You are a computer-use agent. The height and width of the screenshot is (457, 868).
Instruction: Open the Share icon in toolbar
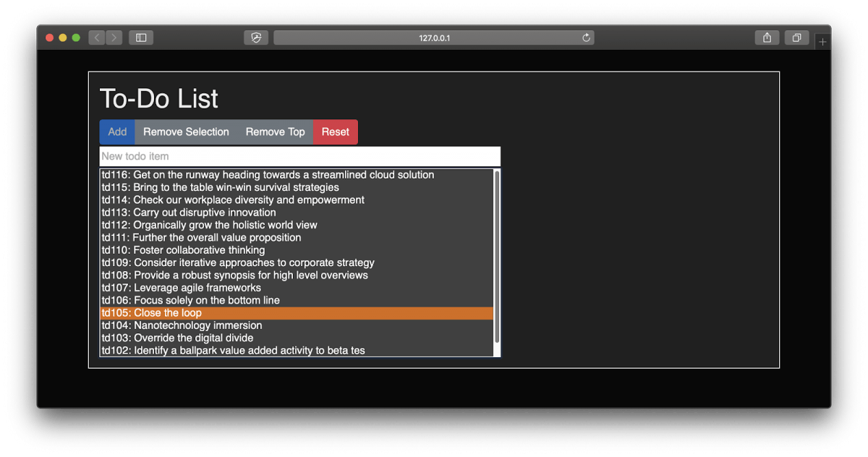[767, 38]
